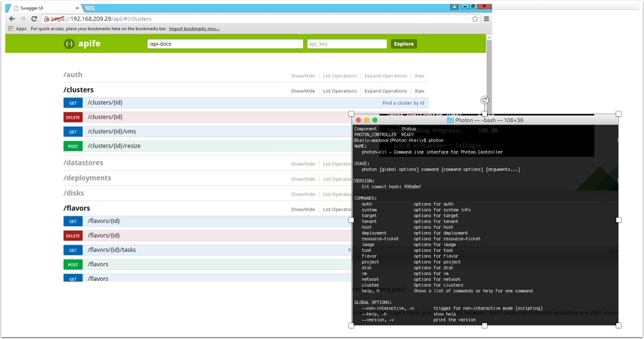Click Show/Hide for /flavors
This screenshot has width=644, height=339.
coord(303,210)
